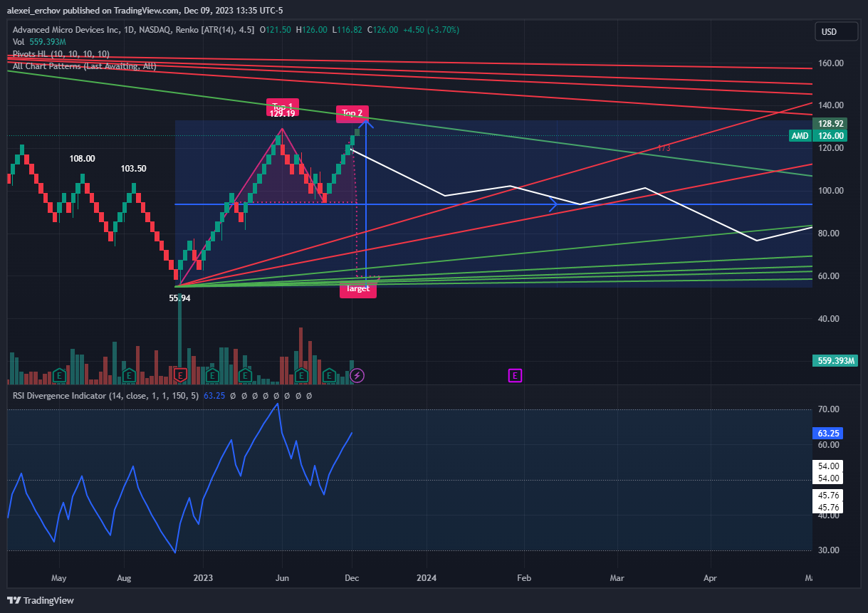Screen dimensions: 868x613
Task: Click the open value O121.50 in legend
Action: (276, 30)
